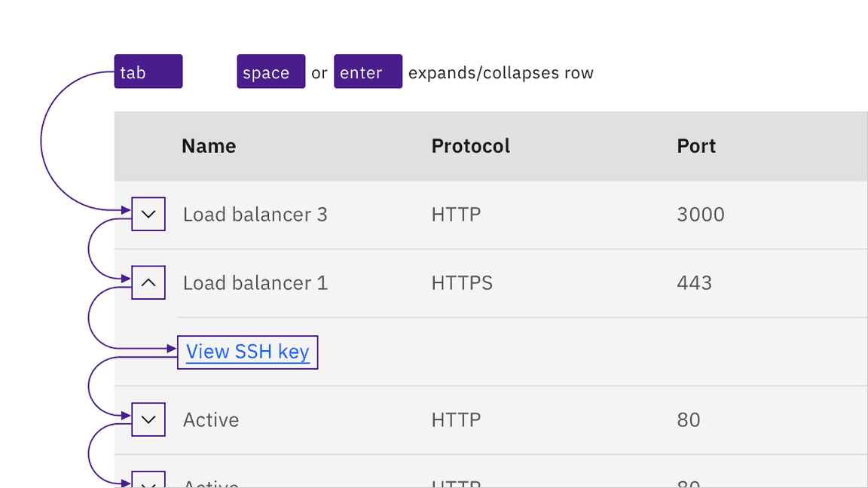Click the Port column header
The image size is (868, 488).
695,145
